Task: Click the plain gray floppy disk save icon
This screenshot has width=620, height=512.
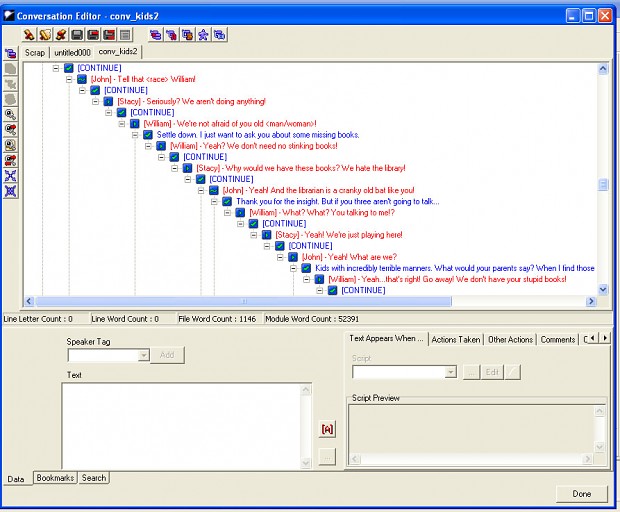Action: click(77, 35)
